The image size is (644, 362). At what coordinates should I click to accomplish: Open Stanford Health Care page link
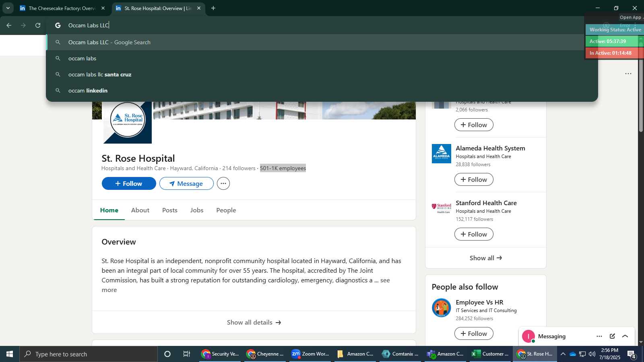(x=486, y=203)
